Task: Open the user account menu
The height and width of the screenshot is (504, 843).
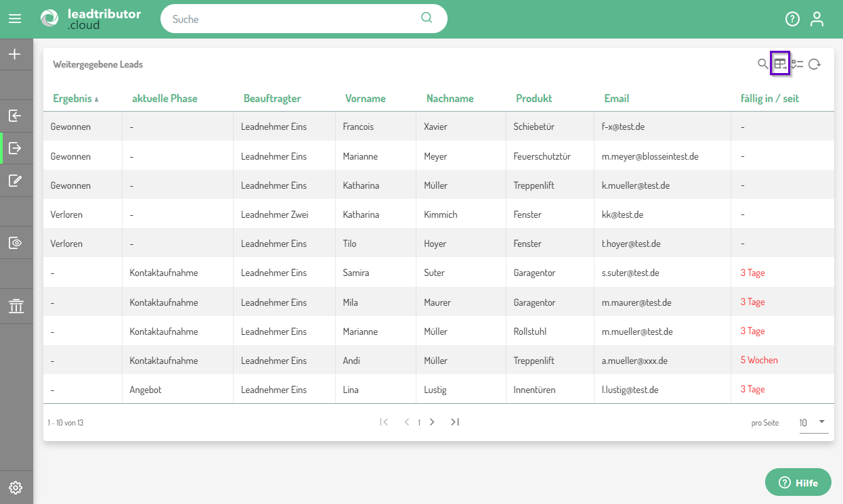Action: [x=817, y=19]
